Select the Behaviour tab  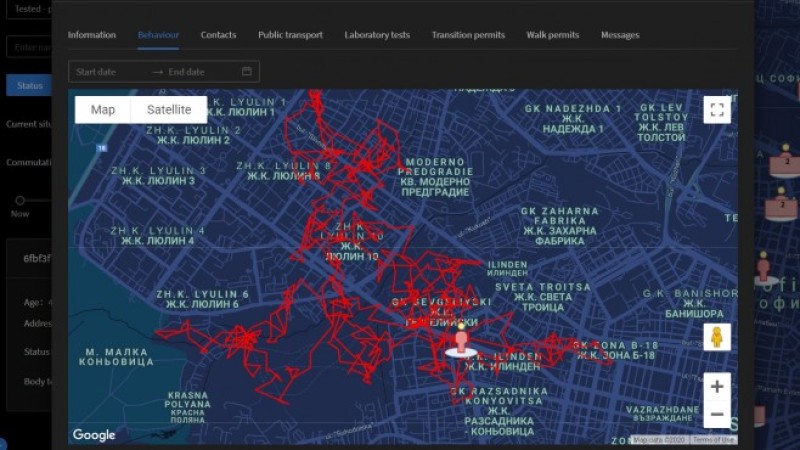click(158, 35)
